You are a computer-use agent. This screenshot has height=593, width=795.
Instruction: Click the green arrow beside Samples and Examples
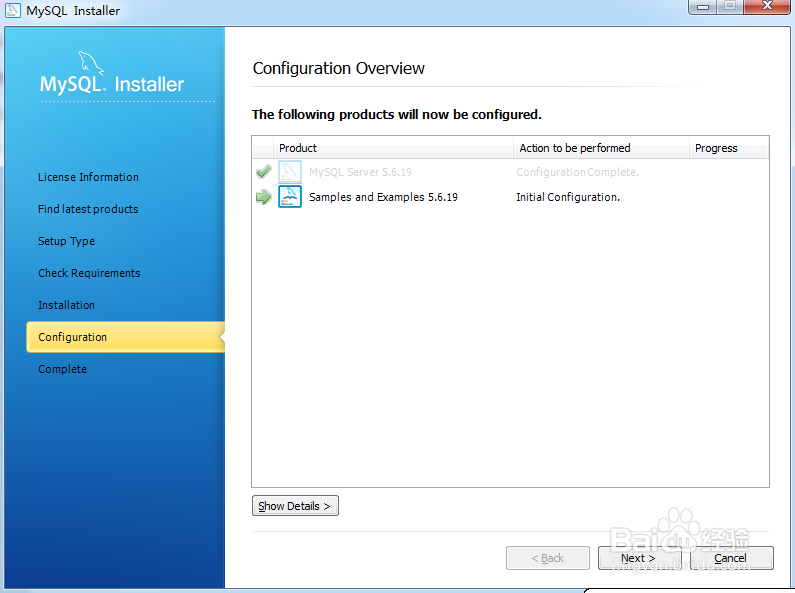(x=264, y=197)
